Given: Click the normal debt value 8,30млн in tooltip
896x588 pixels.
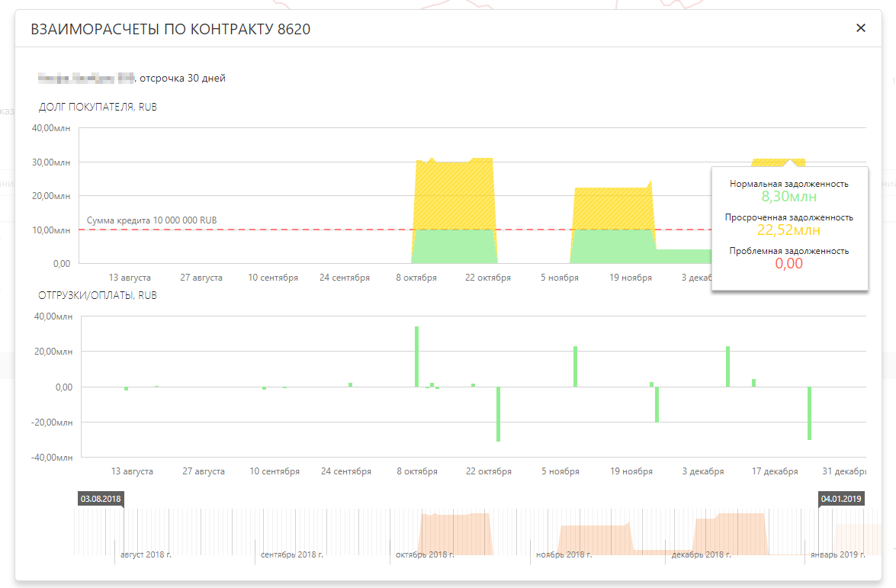Looking at the screenshot, I should click(x=788, y=197).
